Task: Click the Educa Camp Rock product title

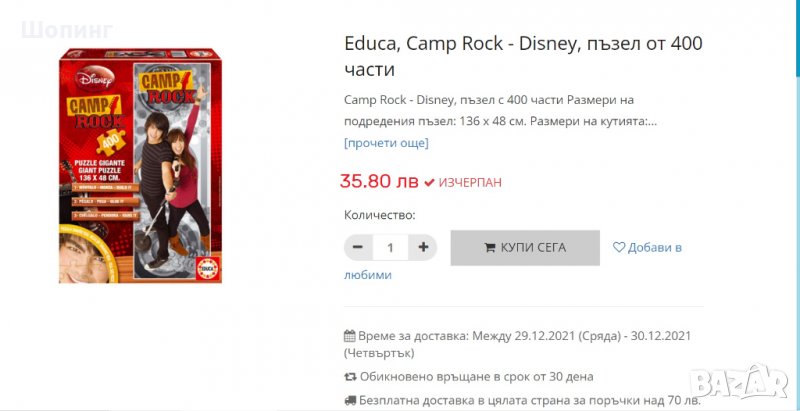Action: click(x=523, y=56)
